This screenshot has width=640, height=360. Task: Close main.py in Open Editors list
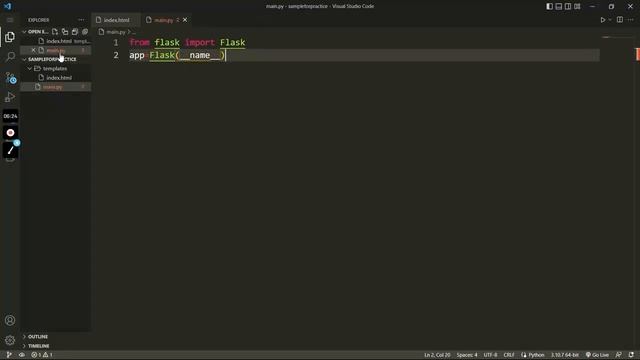coord(33,50)
